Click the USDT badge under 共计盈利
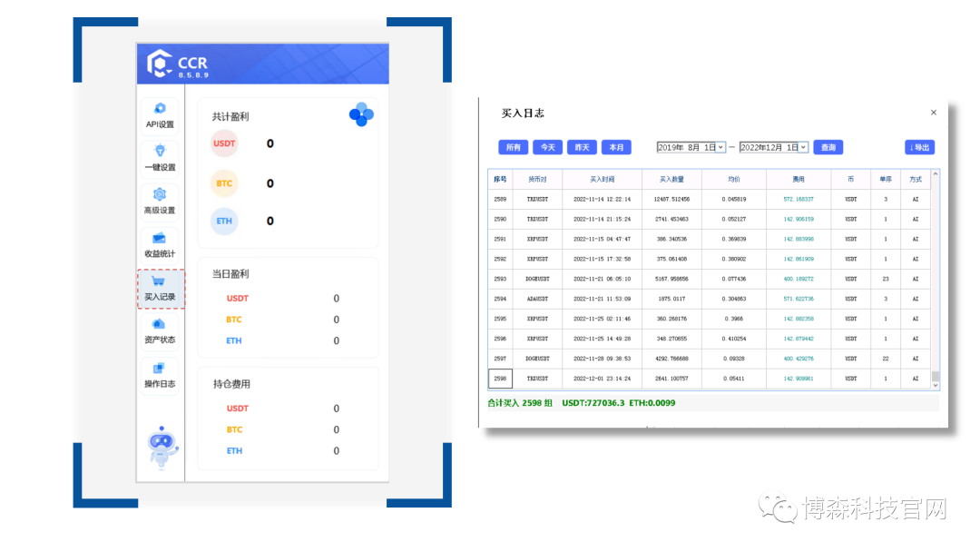The image size is (980, 552). pos(224,143)
